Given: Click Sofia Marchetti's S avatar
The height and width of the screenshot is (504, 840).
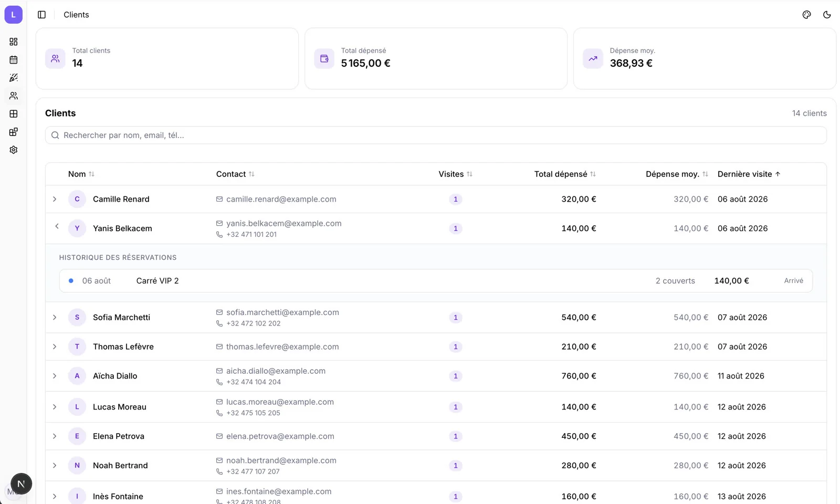Looking at the screenshot, I should pos(77,317).
